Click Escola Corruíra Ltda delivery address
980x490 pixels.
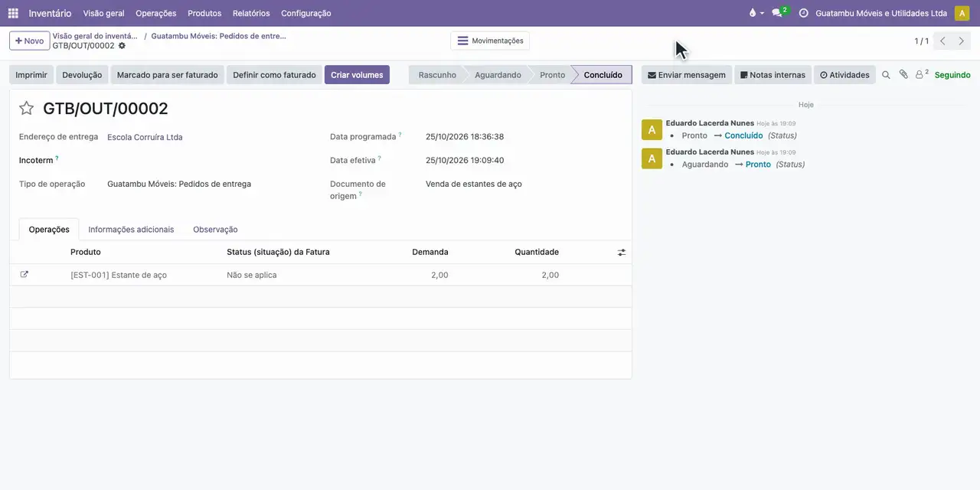(x=145, y=137)
